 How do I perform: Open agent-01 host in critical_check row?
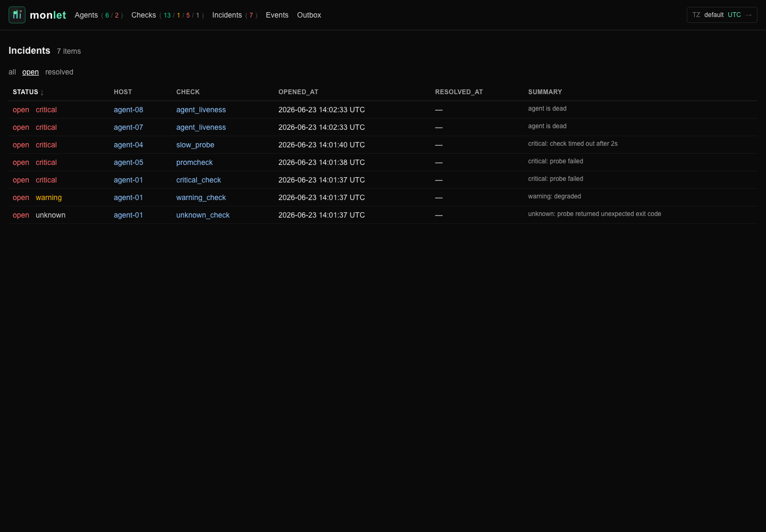[128, 180]
